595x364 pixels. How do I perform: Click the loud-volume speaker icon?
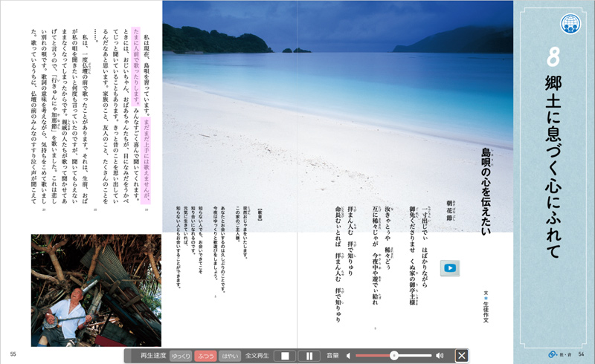coord(440,356)
